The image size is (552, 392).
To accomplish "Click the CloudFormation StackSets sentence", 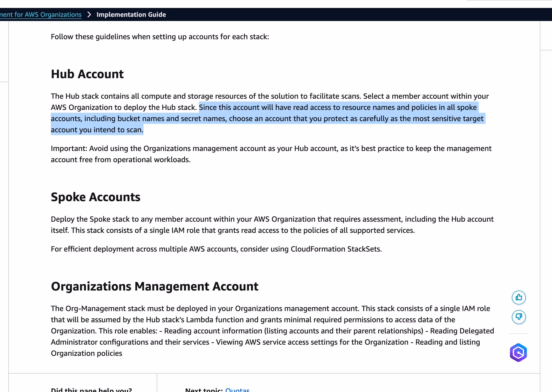I will click(x=216, y=249).
